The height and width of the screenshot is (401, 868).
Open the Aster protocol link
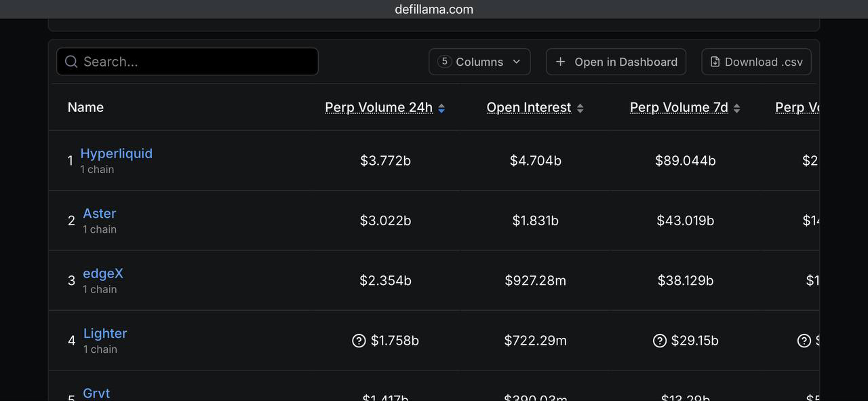click(99, 213)
